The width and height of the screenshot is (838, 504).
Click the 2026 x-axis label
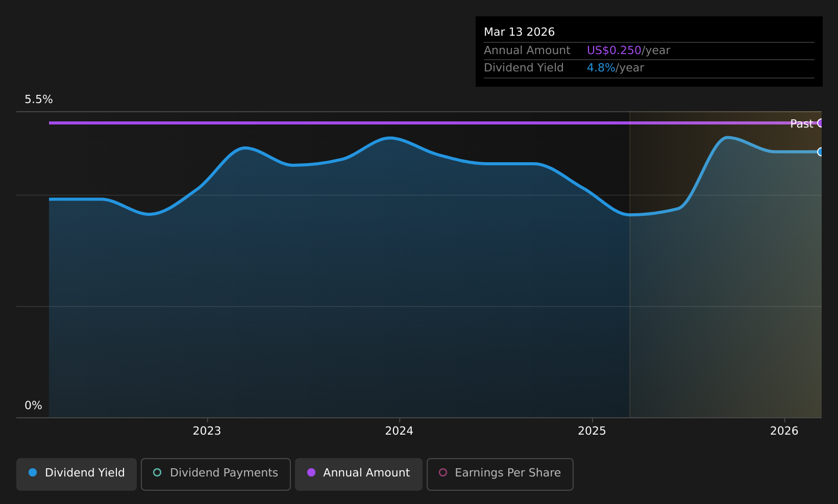(784, 431)
